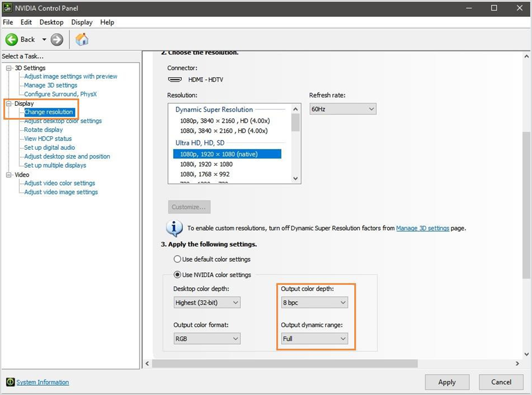The image size is (532, 395).
Task: Click resolution list scroll down arrow
Action: coord(295,178)
